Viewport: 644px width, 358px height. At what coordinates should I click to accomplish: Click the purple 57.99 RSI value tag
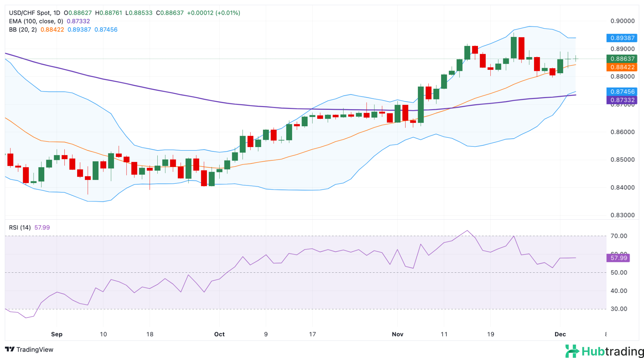coord(618,258)
